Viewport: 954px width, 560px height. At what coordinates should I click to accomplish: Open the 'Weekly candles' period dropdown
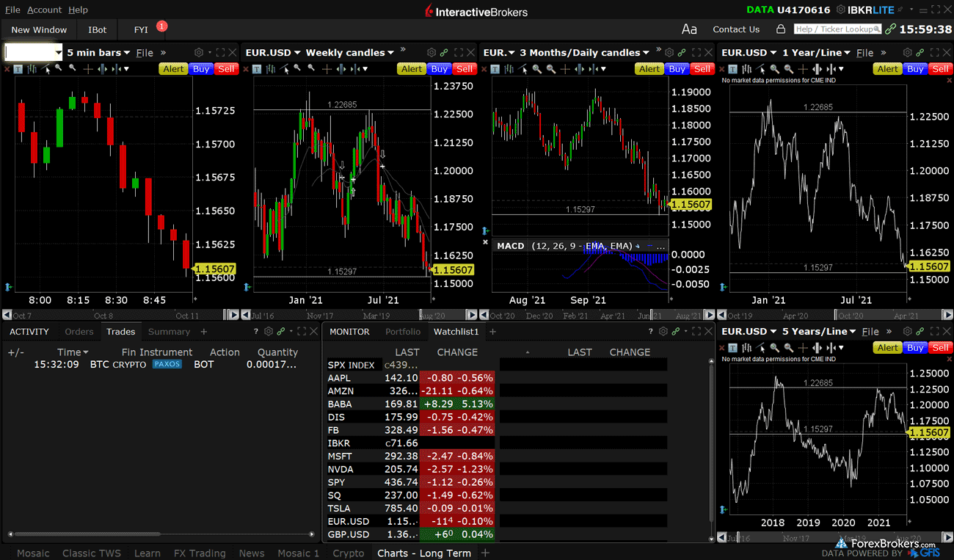point(349,53)
